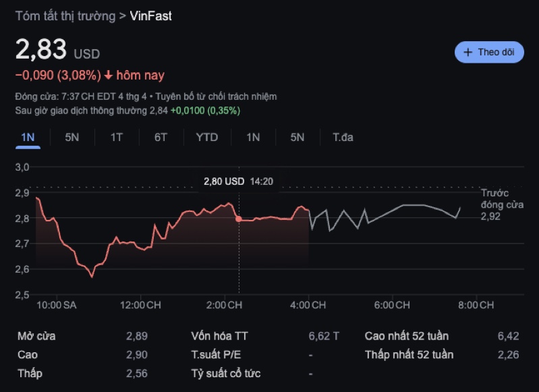
Task: Open the Tóm tắt thị trường breadcrumb
Action: click(65, 16)
